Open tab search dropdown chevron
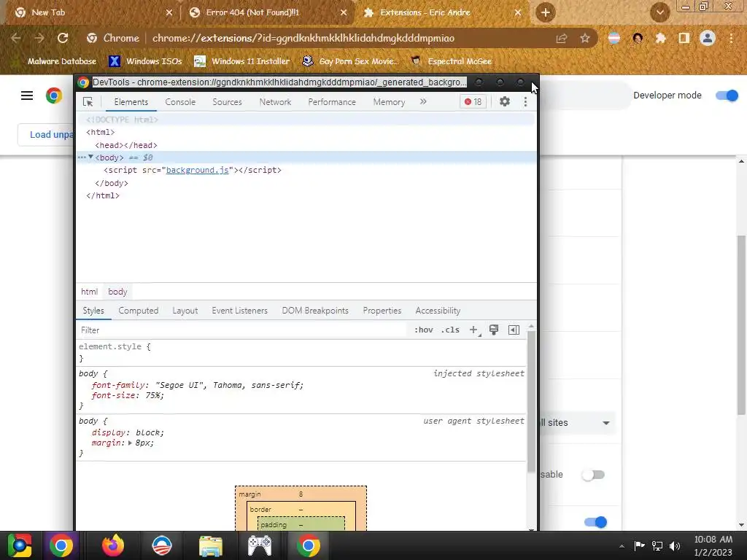Image resolution: width=747 pixels, height=560 pixels. pos(659,12)
